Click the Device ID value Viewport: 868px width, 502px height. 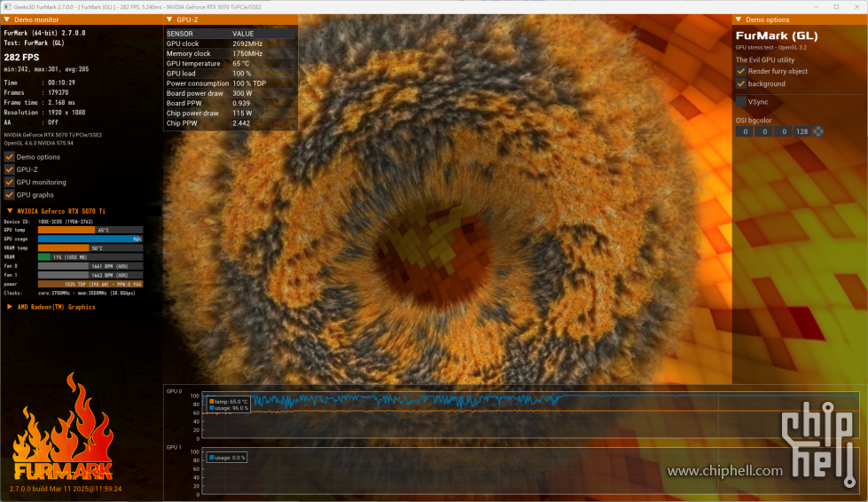tap(66, 222)
